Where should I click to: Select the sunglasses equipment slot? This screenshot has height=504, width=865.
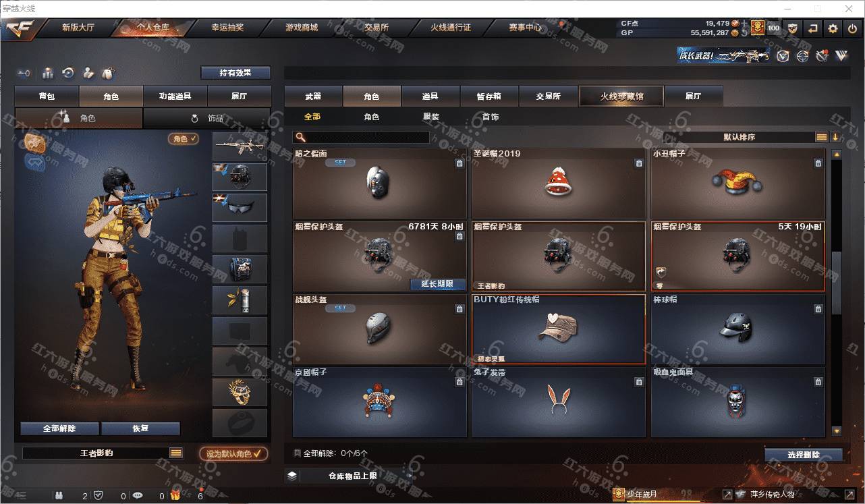click(240, 208)
